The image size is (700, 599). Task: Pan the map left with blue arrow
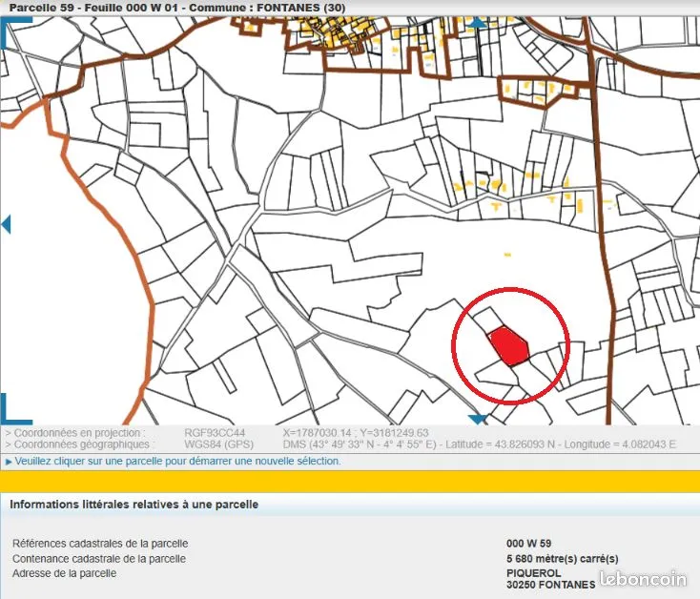6,224
